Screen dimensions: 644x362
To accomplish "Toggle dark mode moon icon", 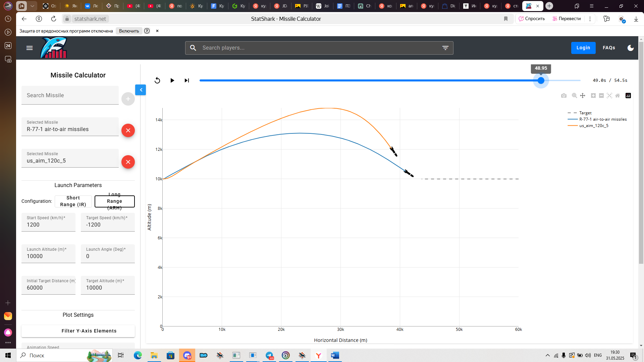I will pyautogui.click(x=631, y=48).
